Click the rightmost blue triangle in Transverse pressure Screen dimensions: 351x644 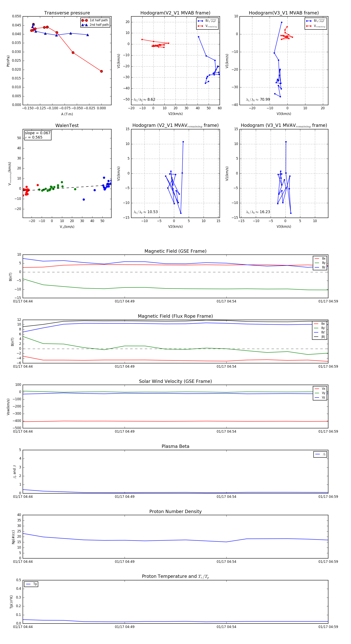coord(88,35)
